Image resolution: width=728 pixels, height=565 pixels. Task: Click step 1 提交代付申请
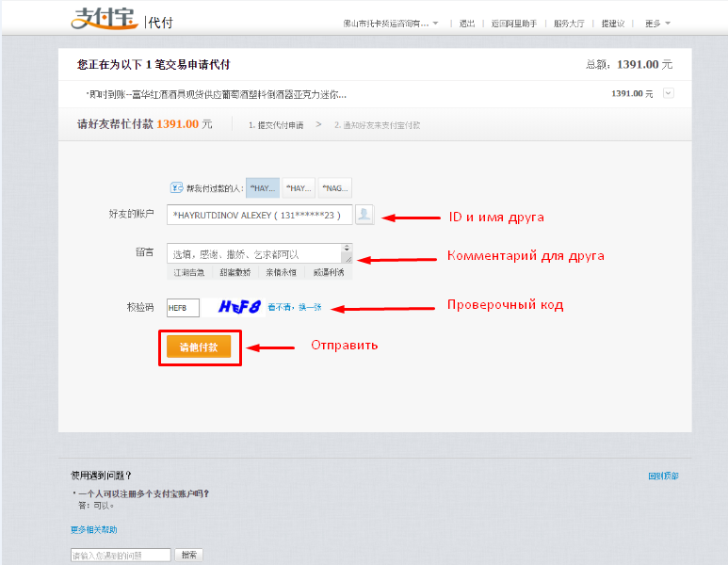[x=276, y=125]
